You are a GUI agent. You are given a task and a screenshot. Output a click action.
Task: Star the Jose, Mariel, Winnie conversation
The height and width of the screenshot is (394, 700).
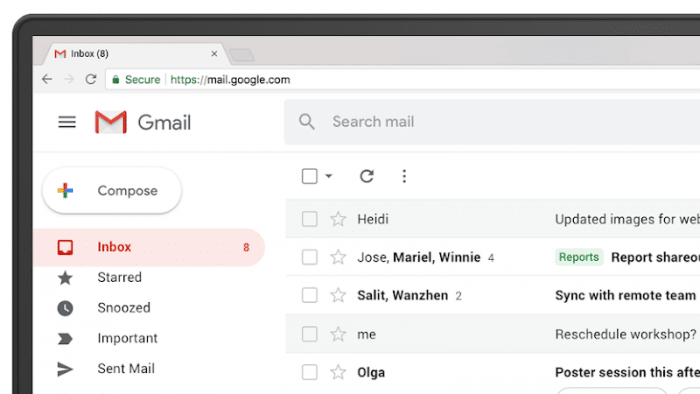(338, 257)
